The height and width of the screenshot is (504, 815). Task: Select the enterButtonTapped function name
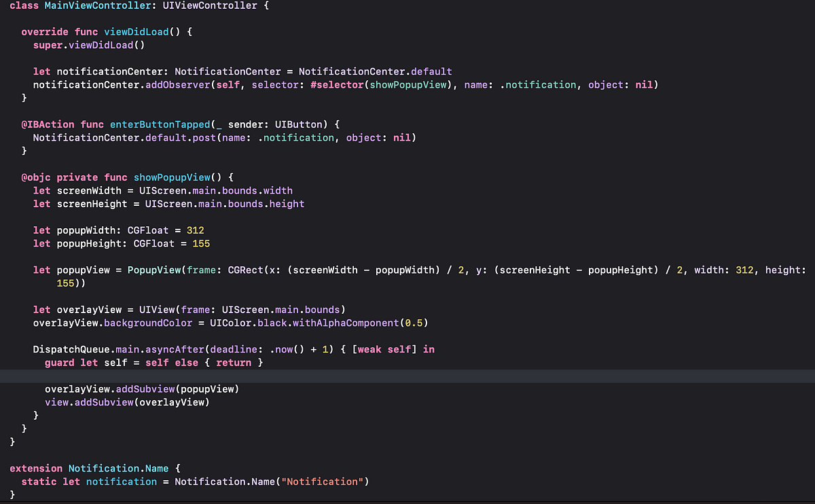[x=160, y=124]
